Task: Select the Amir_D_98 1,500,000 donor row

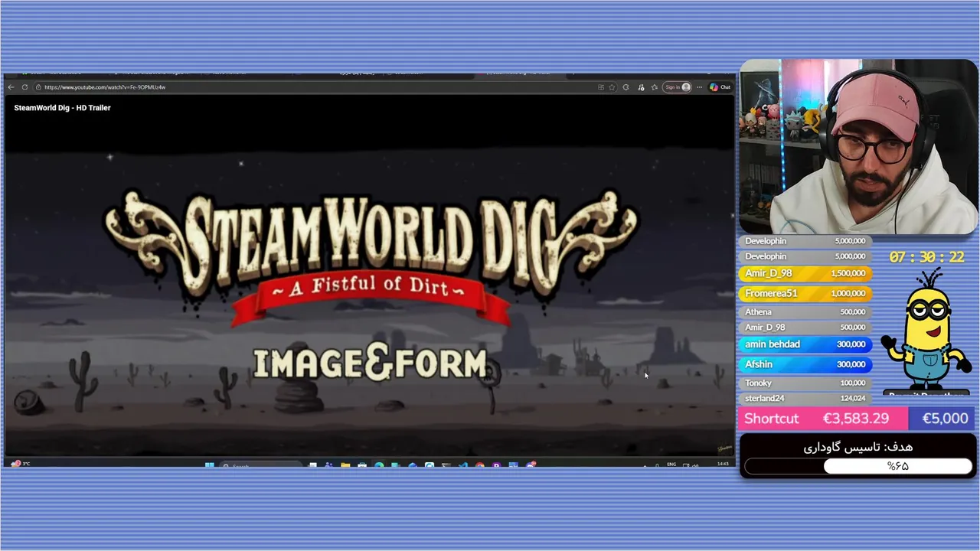Action: (x=805, y=273)
